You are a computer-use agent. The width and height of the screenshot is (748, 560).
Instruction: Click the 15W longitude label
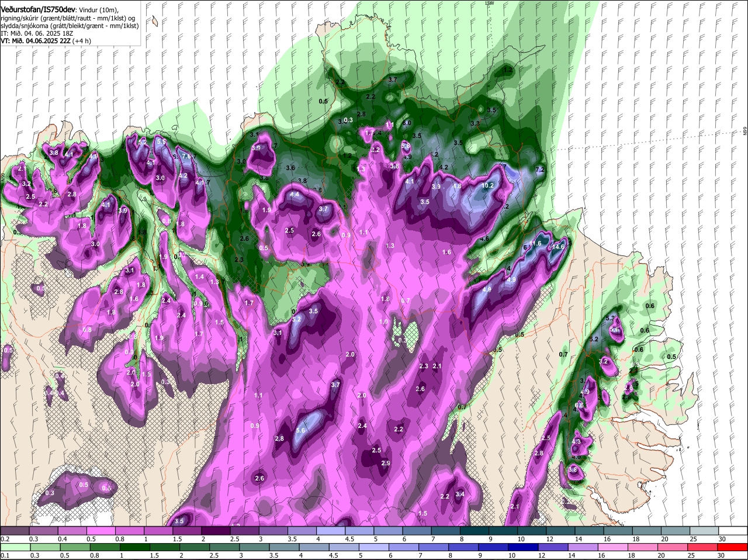click(x=489, y=3)
